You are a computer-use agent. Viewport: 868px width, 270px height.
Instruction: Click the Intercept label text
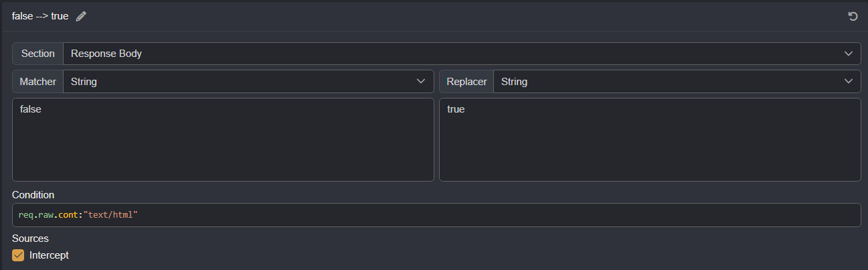tap(49, 255)
